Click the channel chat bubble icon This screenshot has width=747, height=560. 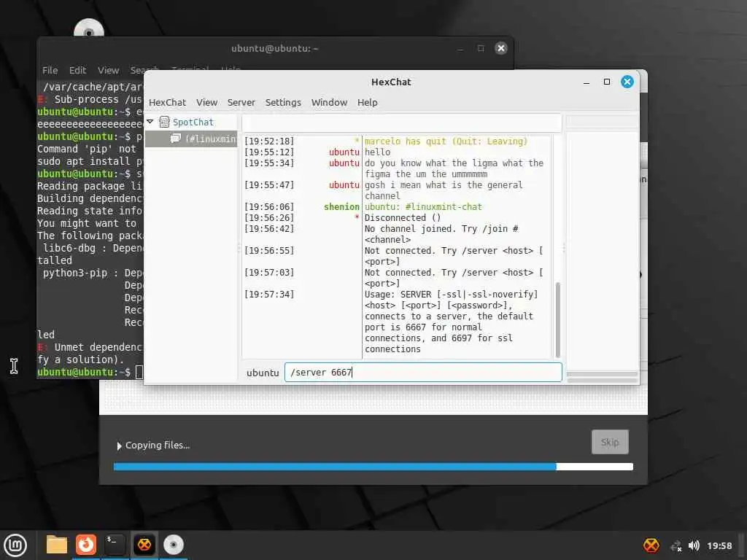click(x=175, y=139)
